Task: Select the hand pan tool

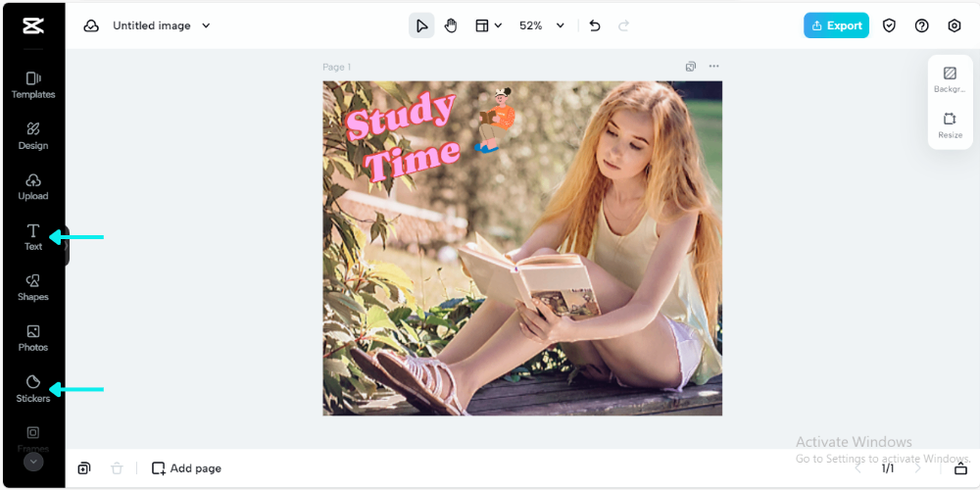Action: point(451,25)
